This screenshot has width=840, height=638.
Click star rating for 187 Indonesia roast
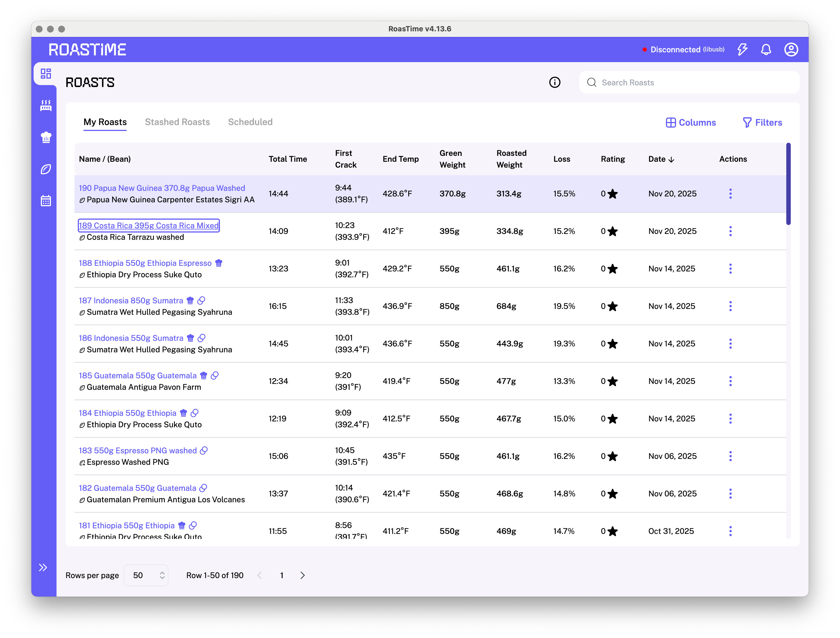(x=612, y=306)
